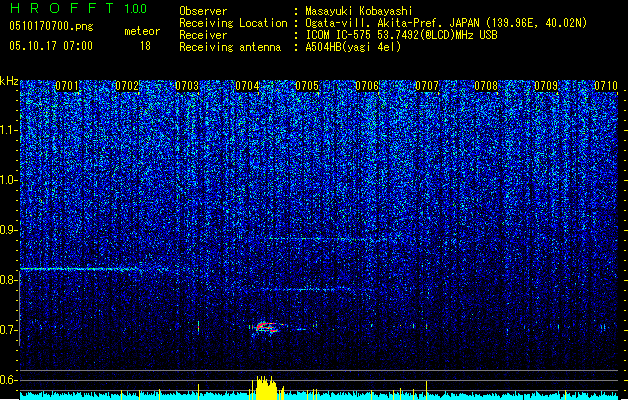Image resolution: width=629 pixels, height=400 pixels.
Task: Click the meteor count value 18
Action: pos(145,46)
